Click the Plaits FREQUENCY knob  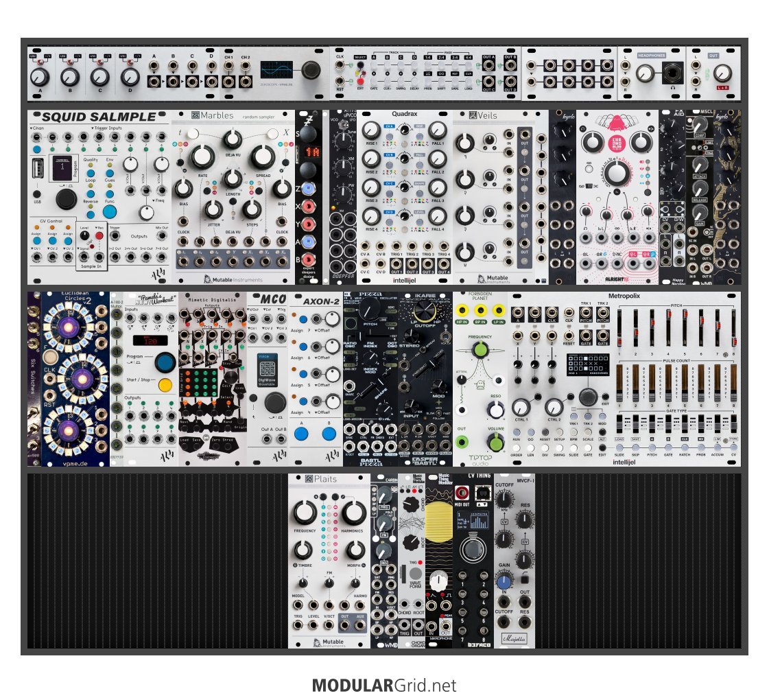305,512
